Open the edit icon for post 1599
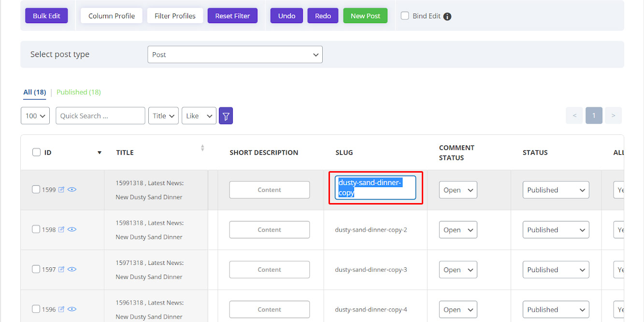The image size is (644, 322). click(x=61, y=190)
